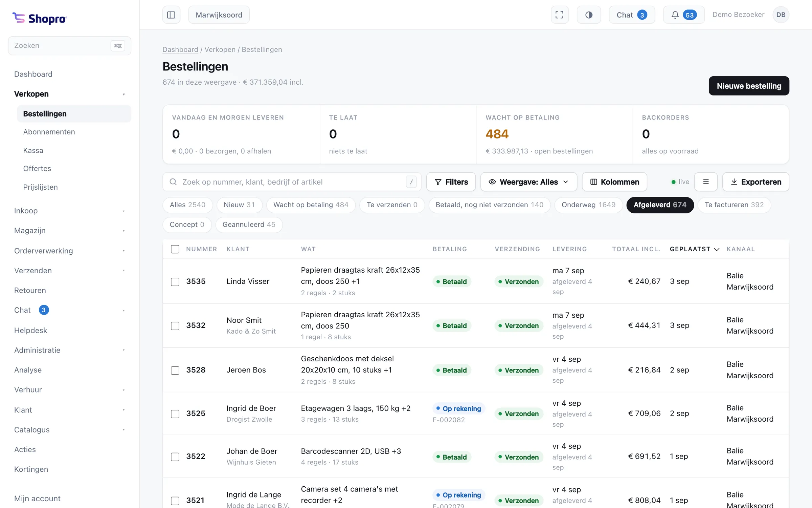Expand the Magazijn sidebar section

pyautogui.click(x=70, y=231)
